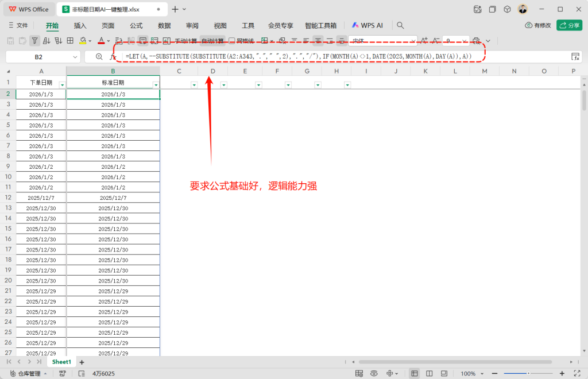Click the paste-values clipboard icon
The height and width of the screenshot is (379, 588).
tap(10, 41)
